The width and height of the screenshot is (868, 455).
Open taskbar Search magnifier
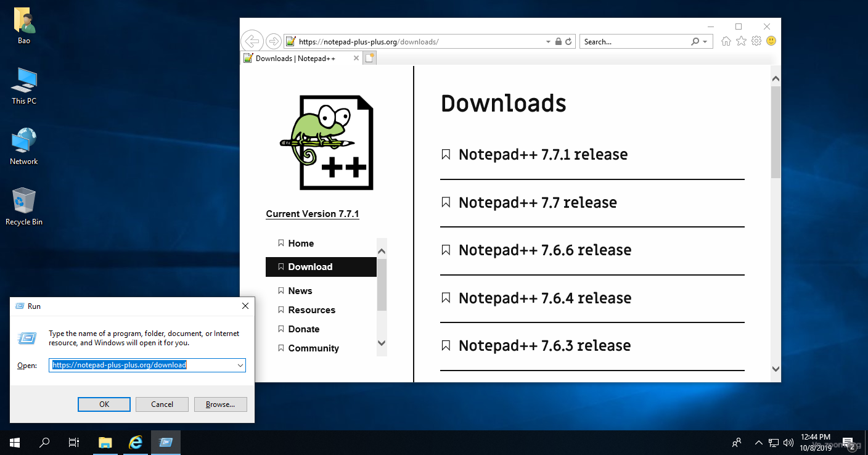[44, 443]
